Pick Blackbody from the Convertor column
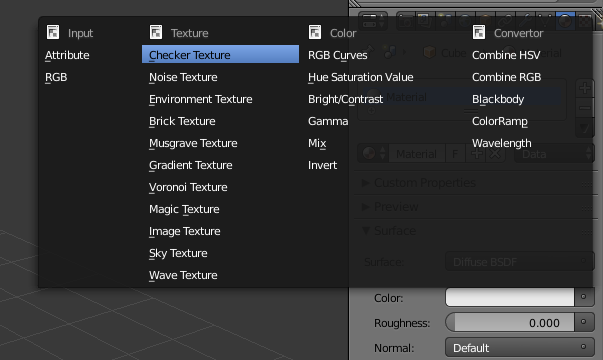Viewport: 603px width, 360px height. click(x=498, y=99)
